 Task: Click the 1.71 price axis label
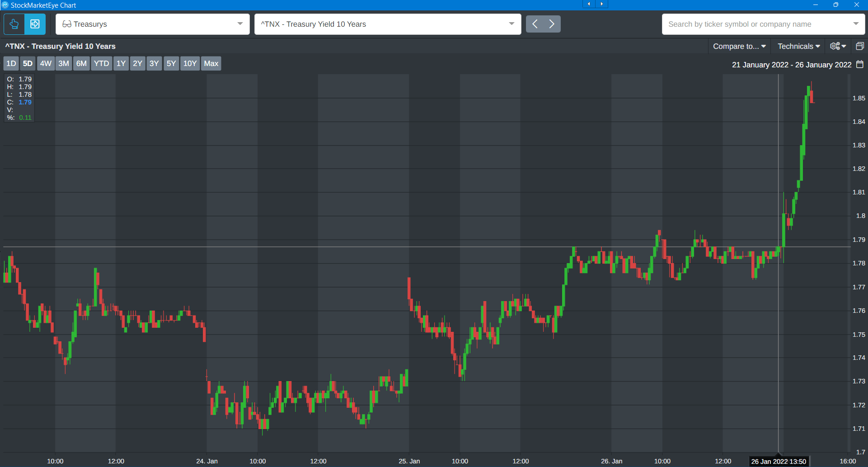(x=859, y=429)
